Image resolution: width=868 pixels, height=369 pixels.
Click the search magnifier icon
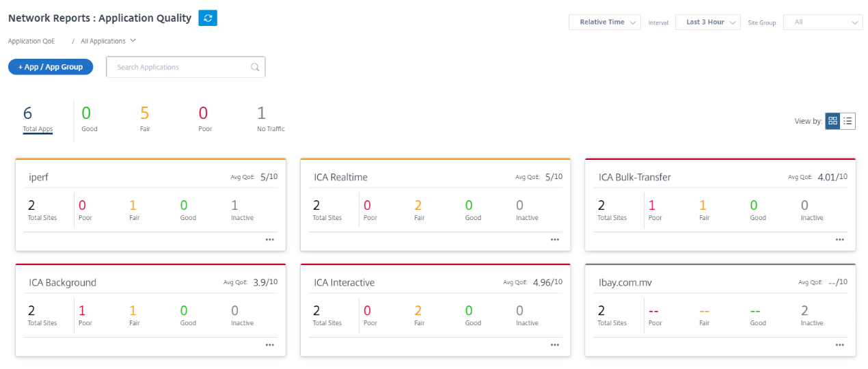click(255, 67)
